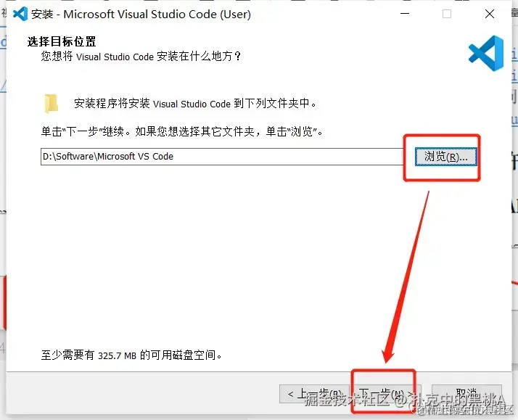Screen dimensions: 518x420
Task: Click the 325.7 MB disk space text
Action: tap(131, 355)
